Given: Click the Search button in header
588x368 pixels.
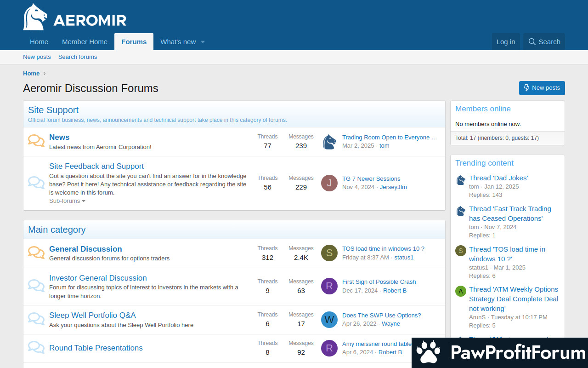Looking at the screenshot, I should [544, 42].
